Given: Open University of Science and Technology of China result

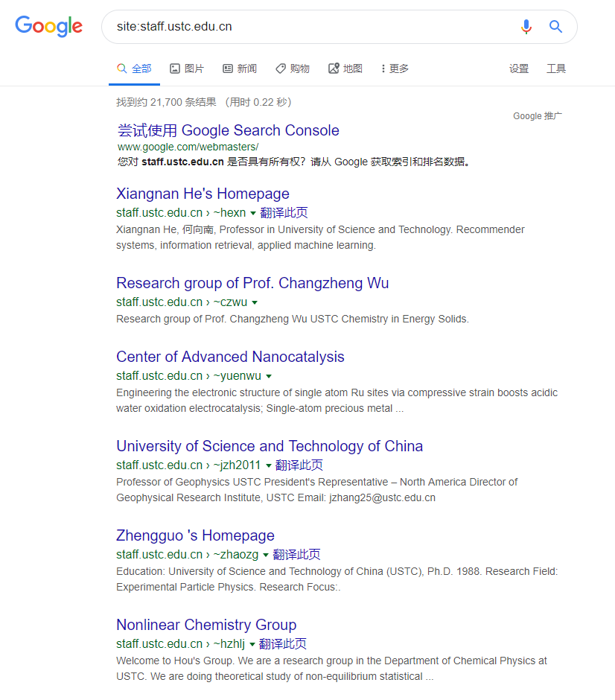Looking at the screenshot, I should tap(270, 446).
